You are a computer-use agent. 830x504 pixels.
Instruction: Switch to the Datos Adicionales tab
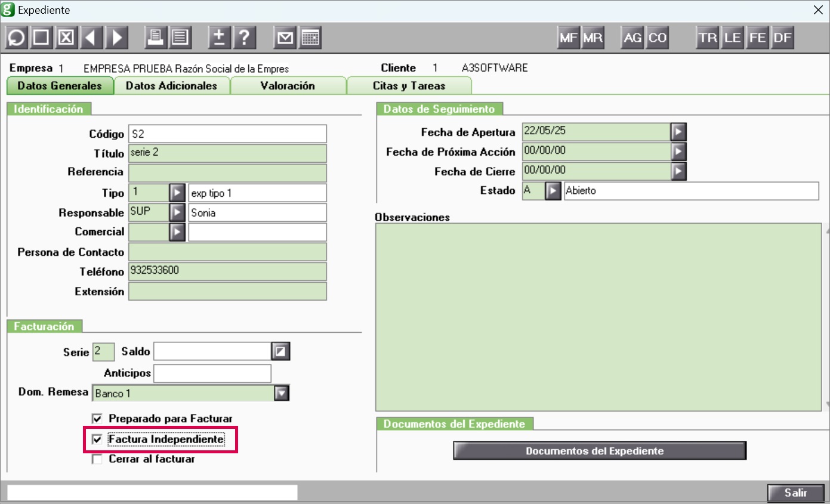[172, 86]
